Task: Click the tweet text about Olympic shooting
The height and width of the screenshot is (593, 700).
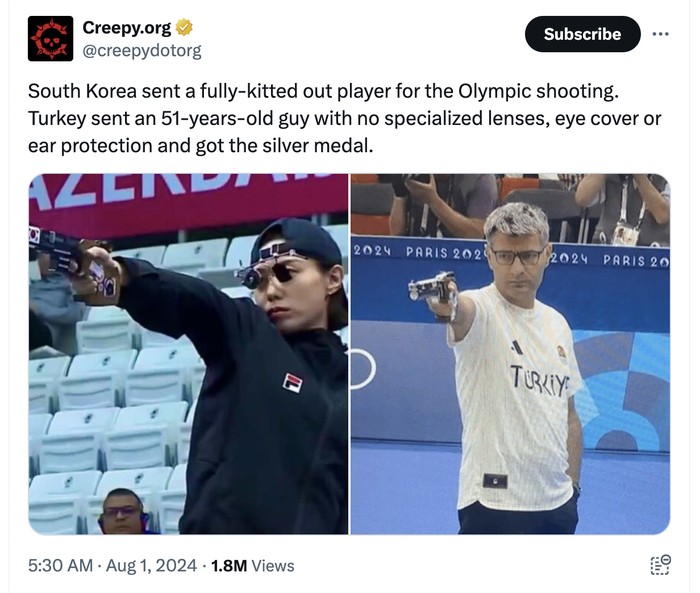Action: 344,118
